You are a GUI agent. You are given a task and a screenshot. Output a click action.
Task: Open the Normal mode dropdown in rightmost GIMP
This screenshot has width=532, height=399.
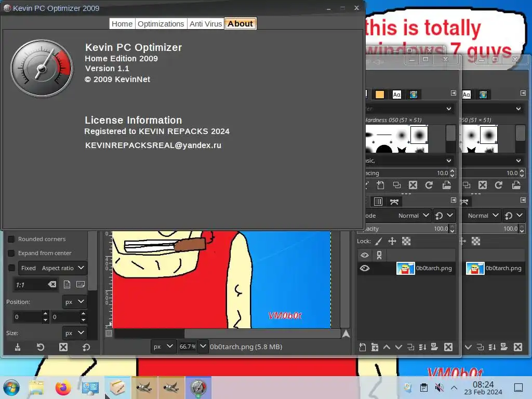click(483, 216)
